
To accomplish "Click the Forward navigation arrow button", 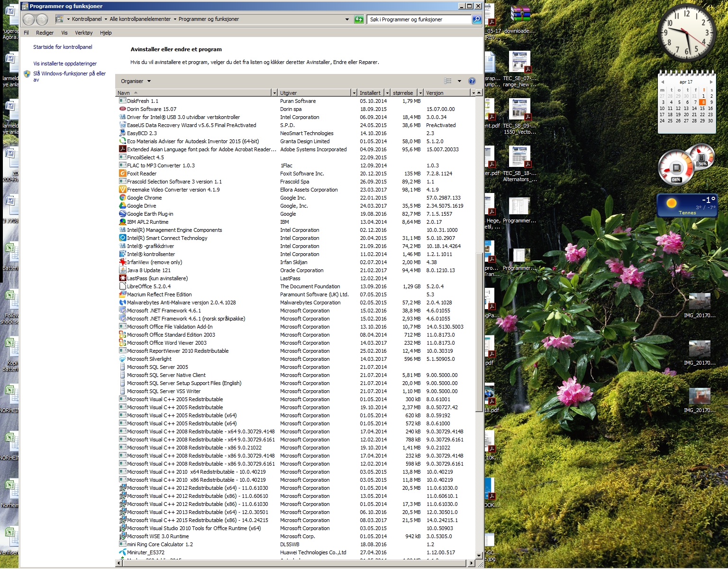I will tap(42, 19).
